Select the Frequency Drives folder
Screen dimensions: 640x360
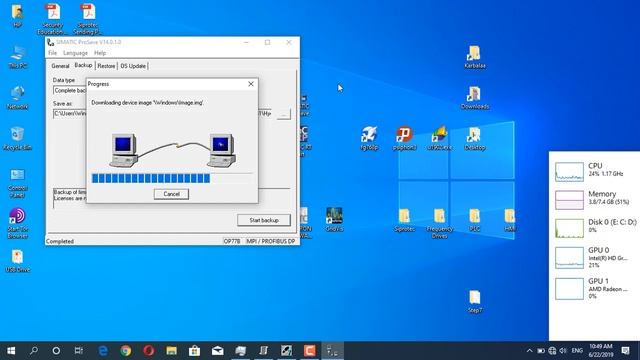pyautogui.click(x=439, y=223)
